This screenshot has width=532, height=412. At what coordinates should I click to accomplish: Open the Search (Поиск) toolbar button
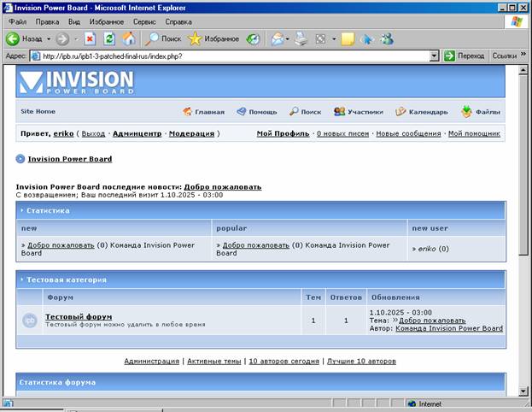pos(162,38)
